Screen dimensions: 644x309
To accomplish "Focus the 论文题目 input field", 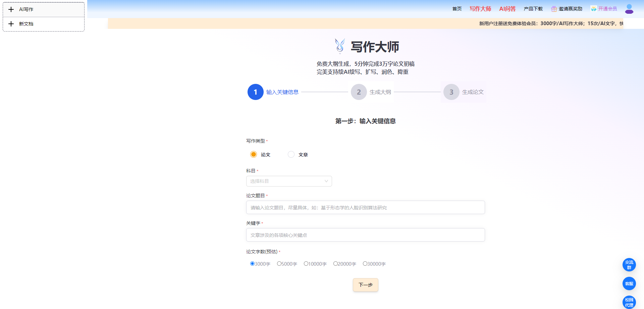I will 365,207.
